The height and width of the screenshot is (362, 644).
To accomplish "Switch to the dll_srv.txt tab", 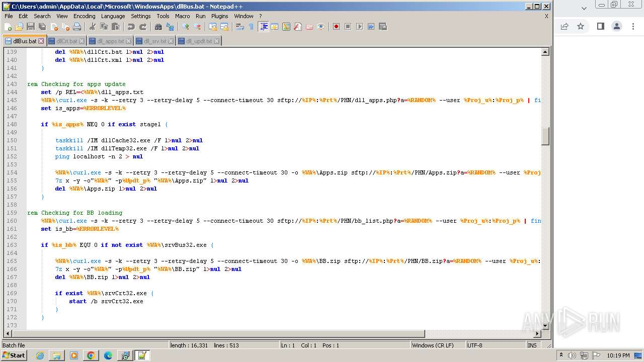I will [154, 41].
